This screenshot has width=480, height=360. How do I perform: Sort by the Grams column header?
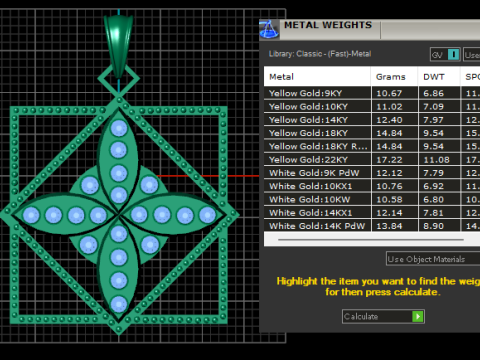click(x=394, y=77)
